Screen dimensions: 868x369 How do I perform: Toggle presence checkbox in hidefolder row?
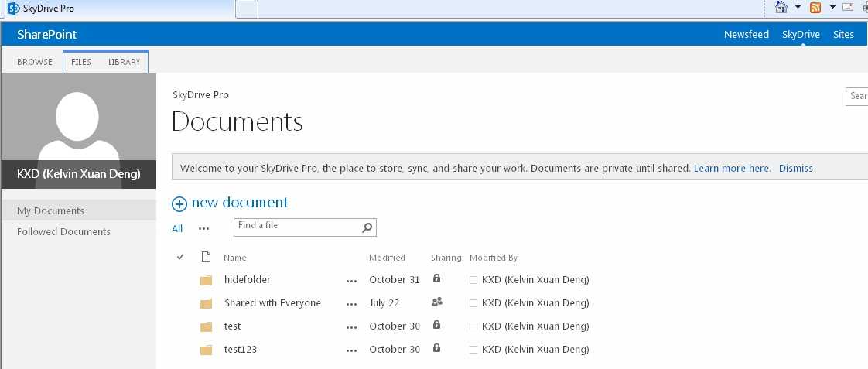pyautogui.click(x=473, y=281)
